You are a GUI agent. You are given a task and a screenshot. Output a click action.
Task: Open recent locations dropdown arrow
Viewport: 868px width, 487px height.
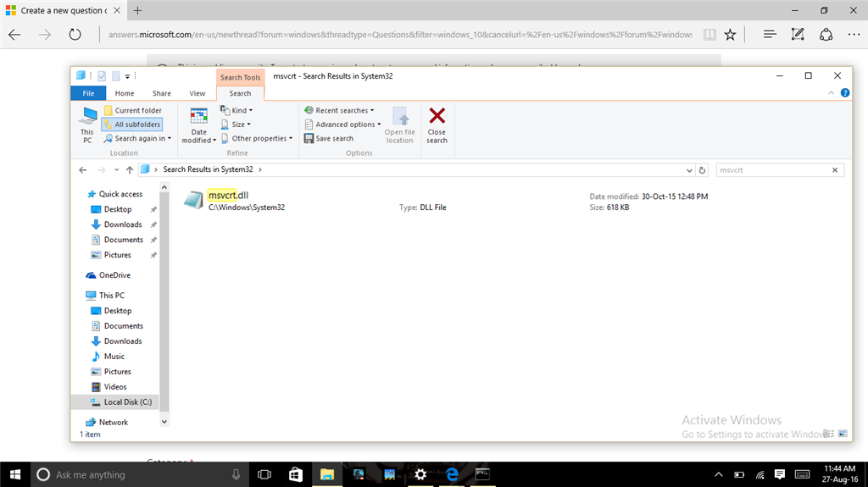tap(116, 170)
